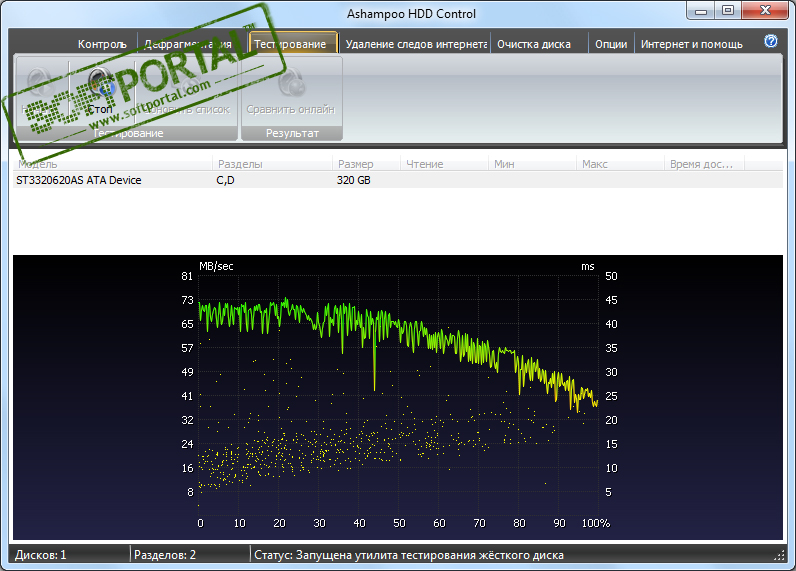Switch to the Дефрагментация tab
This screenshot has height=571, width=796.
(x=188, y=44)
